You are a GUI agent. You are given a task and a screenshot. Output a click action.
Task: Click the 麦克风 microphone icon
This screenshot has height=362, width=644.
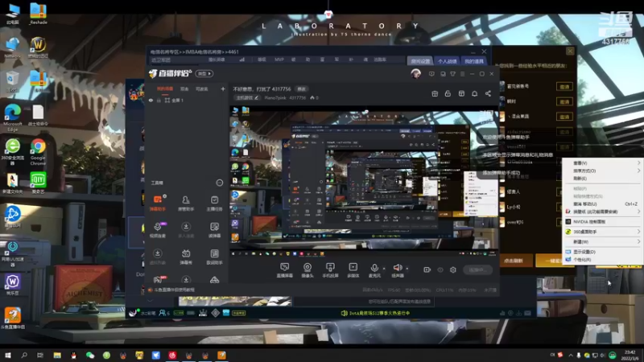point(374,268)
